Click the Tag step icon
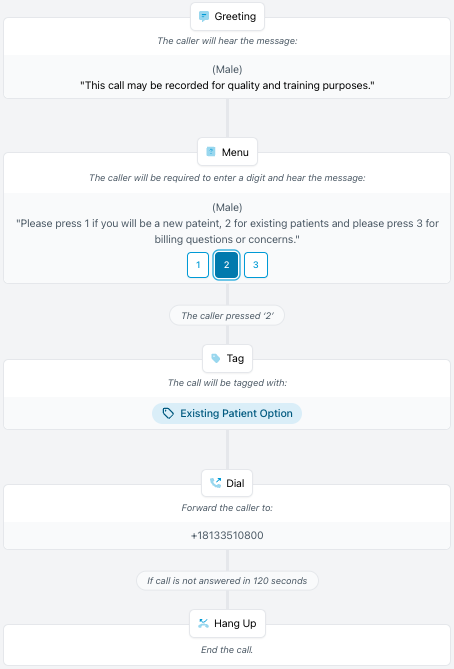 click(215, 358)
